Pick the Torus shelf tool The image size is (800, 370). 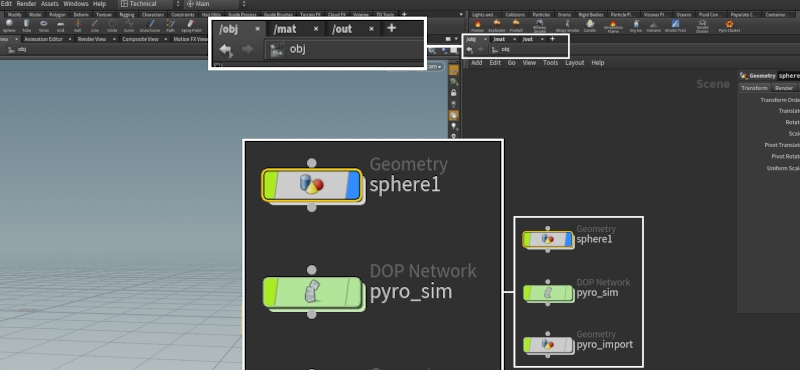pyautogui.click(x=44, y=26)
